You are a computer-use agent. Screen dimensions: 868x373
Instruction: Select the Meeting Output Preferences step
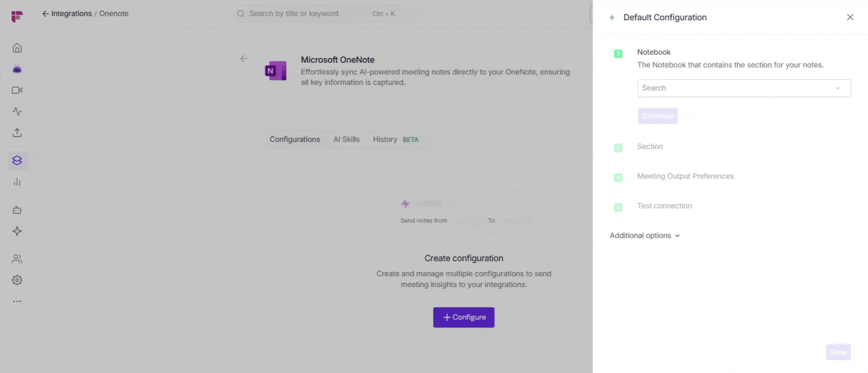[x=685, y=176]
